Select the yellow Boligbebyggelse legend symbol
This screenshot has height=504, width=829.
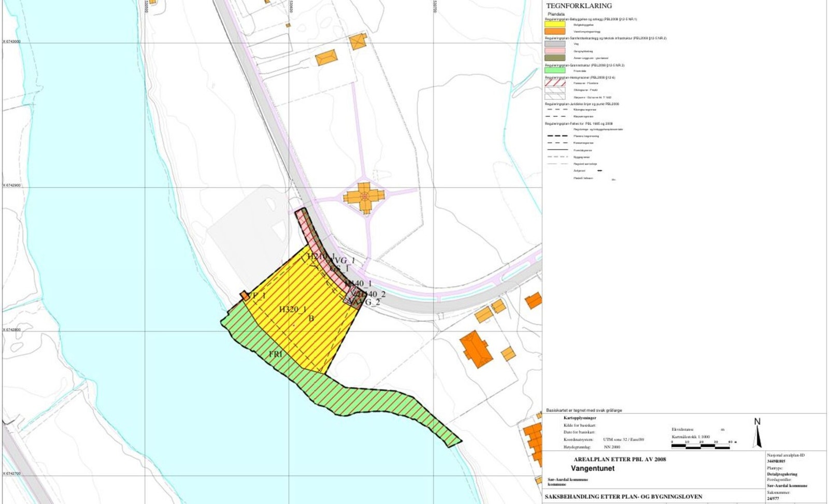555,24
